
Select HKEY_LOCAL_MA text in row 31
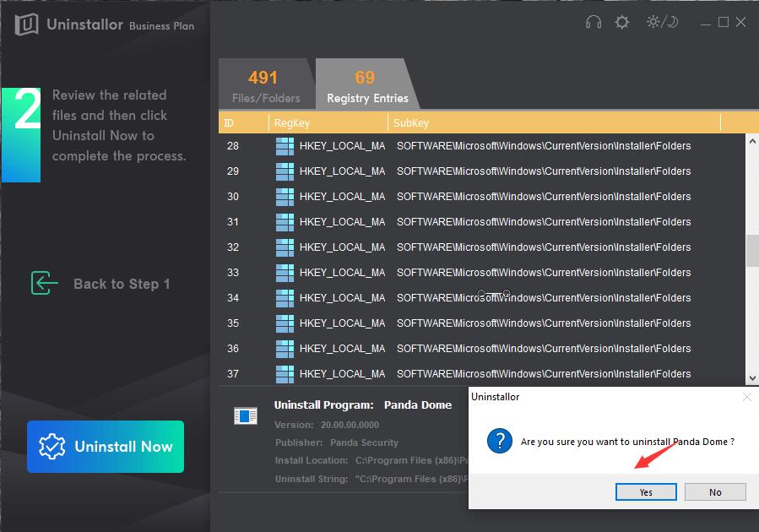342,222
